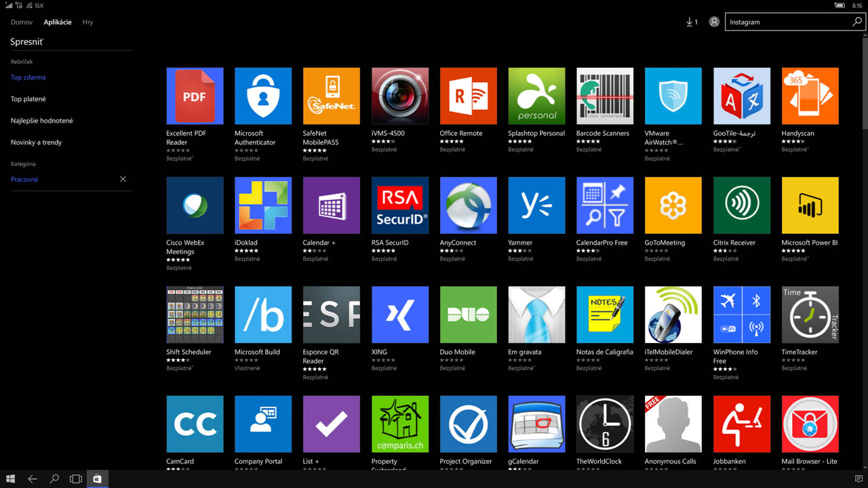Screen dimensions: 868x488
Task: Open AnyConnect app tile
Action: click(469, 205)
